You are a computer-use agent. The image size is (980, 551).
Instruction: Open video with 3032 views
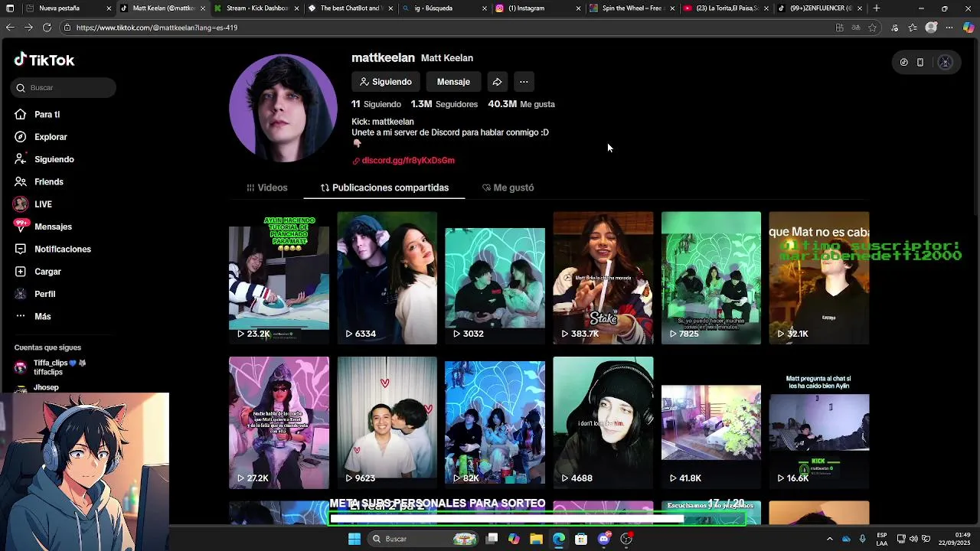[495, 278]
